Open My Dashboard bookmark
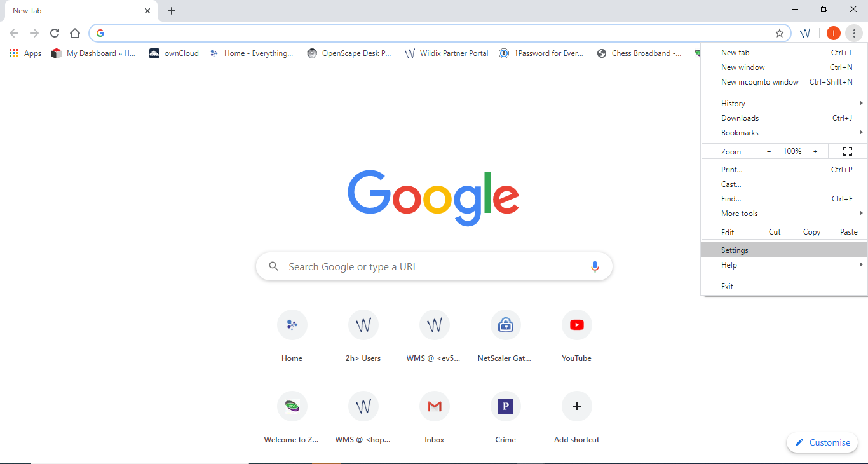The height and width of the screenshot is (464, 868). pos(93,53)
